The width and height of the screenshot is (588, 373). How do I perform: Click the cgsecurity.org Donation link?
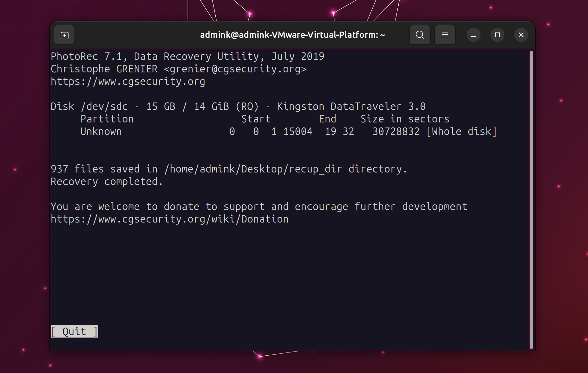(x=169, y=219)
